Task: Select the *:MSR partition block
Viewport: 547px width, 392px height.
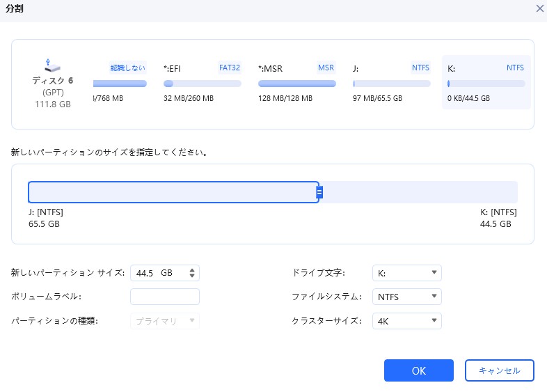Action: [x=296, y=83]
